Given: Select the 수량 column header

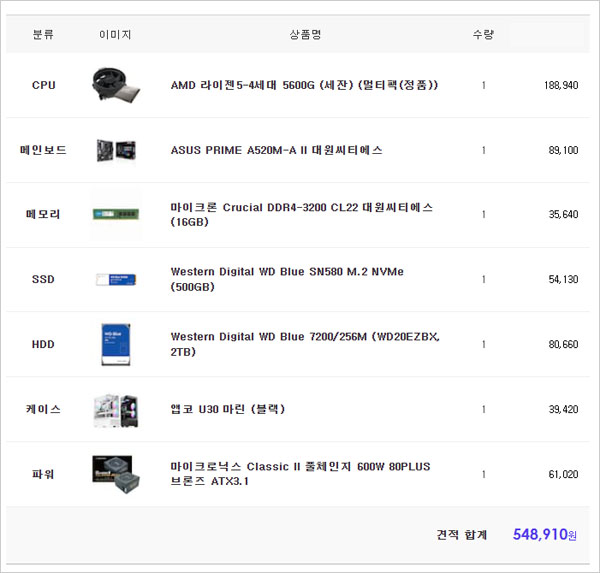Looking at the screenshot, I should pyautogui.click(x=483, y=35).
